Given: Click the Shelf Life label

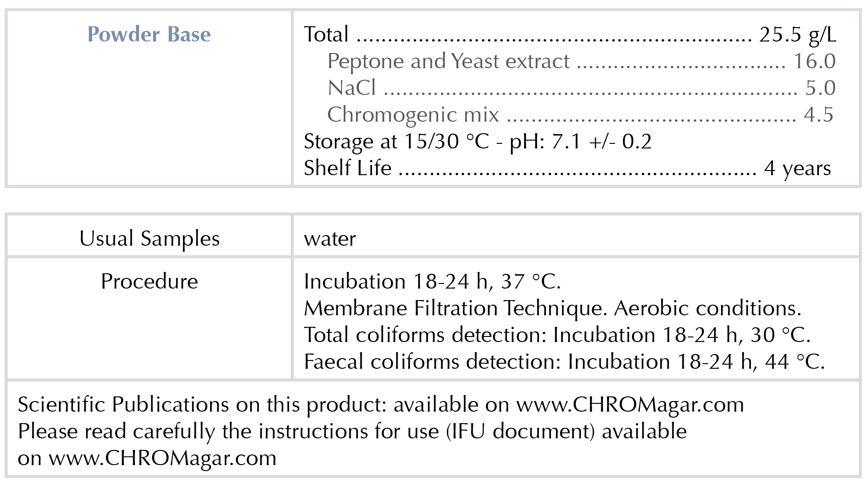Looking at the screenshot, I should click(347, 168).
